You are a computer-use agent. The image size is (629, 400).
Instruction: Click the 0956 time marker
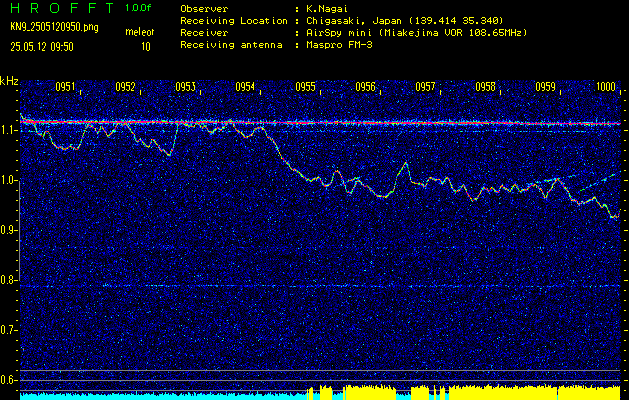point(365,87)
